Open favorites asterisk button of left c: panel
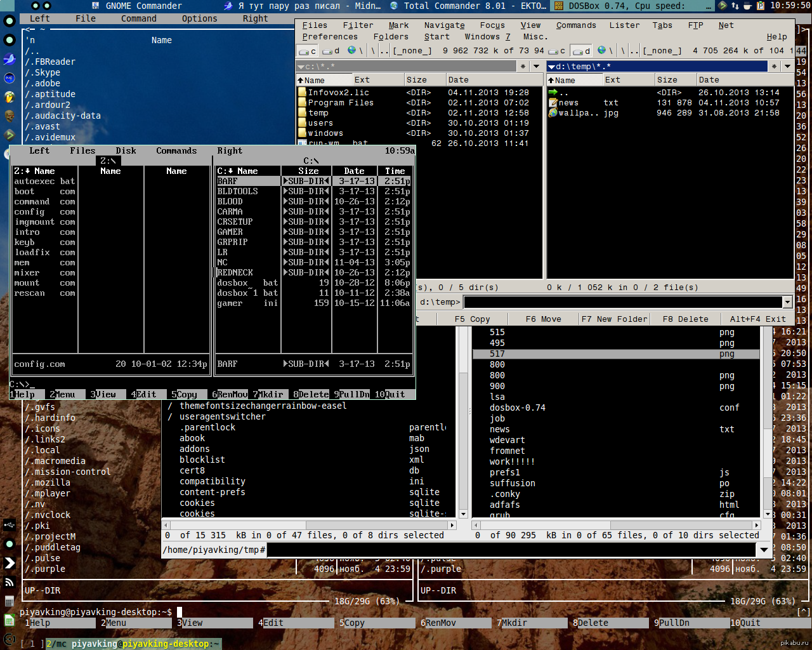Screen dimensions: 812x650 [x=523, y=66]
